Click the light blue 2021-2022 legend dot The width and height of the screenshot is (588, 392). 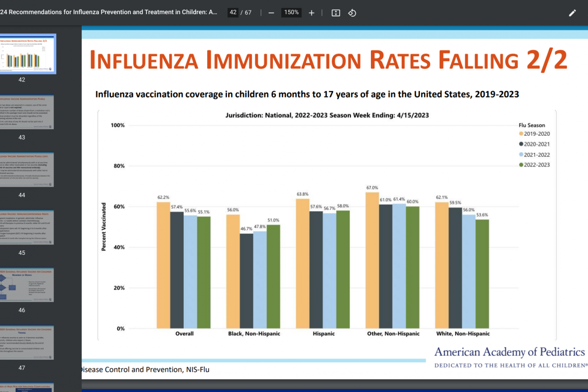tap(521, 154)
